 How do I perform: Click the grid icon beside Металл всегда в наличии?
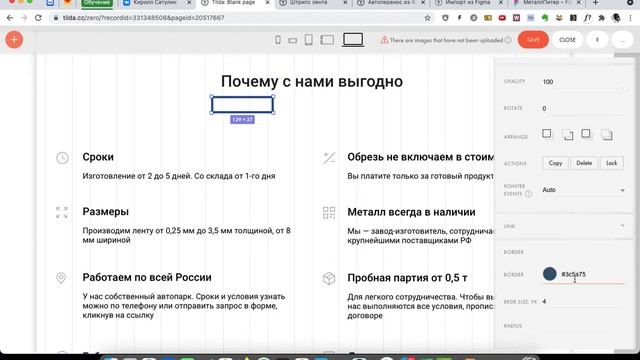(329, 213)
